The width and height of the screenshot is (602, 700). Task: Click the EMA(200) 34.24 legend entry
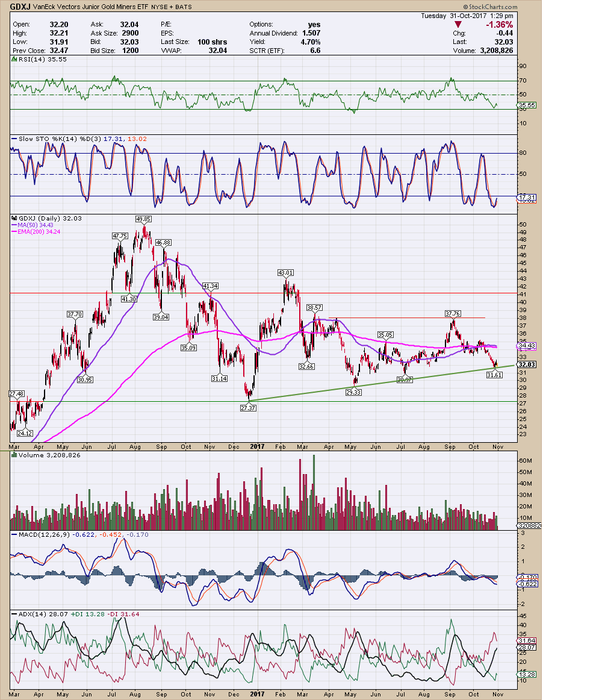(x=36, y=232)
